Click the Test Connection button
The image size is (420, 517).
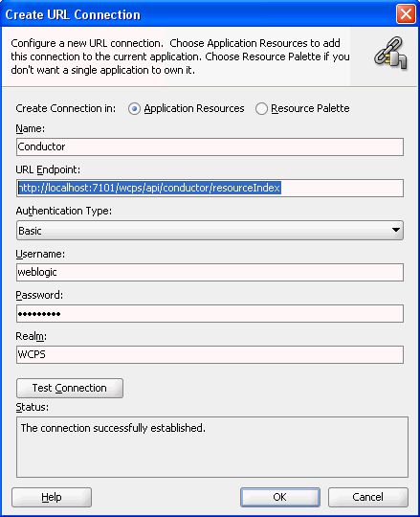(x=70, y=388)
